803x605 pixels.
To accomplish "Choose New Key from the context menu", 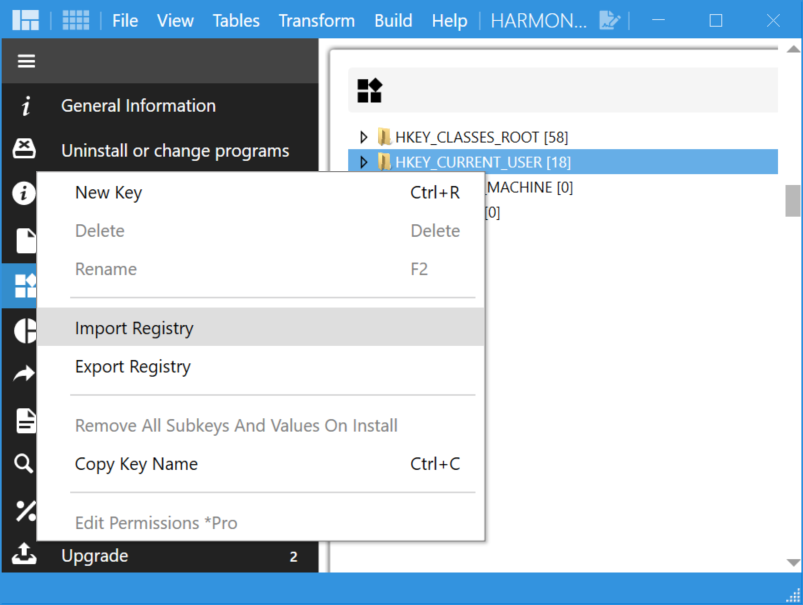I will click(261, 193).
